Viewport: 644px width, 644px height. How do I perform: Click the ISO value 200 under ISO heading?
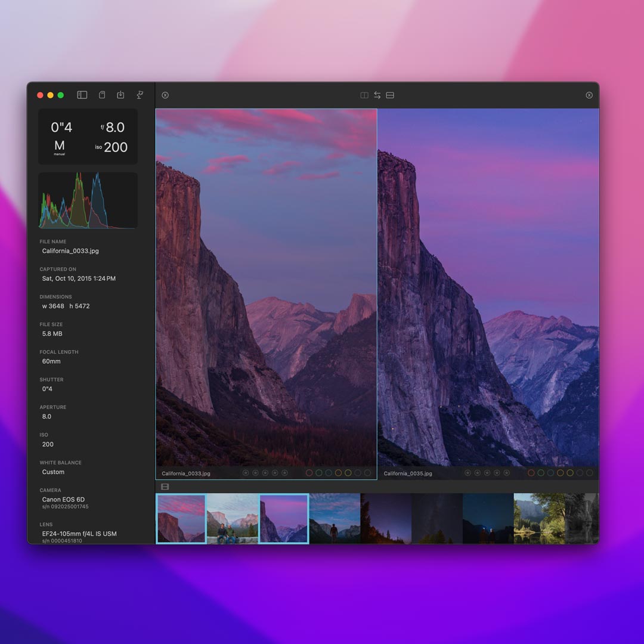coord(48,444)
